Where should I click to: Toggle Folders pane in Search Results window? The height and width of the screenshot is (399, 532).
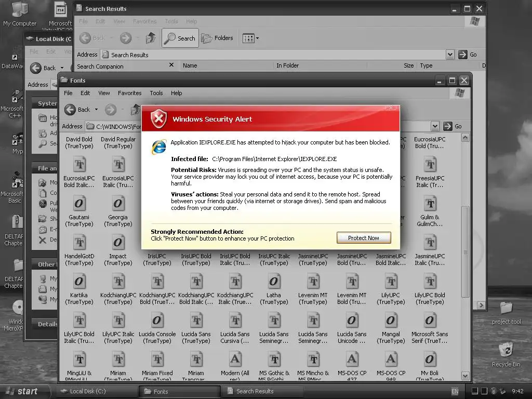(217, 38)
